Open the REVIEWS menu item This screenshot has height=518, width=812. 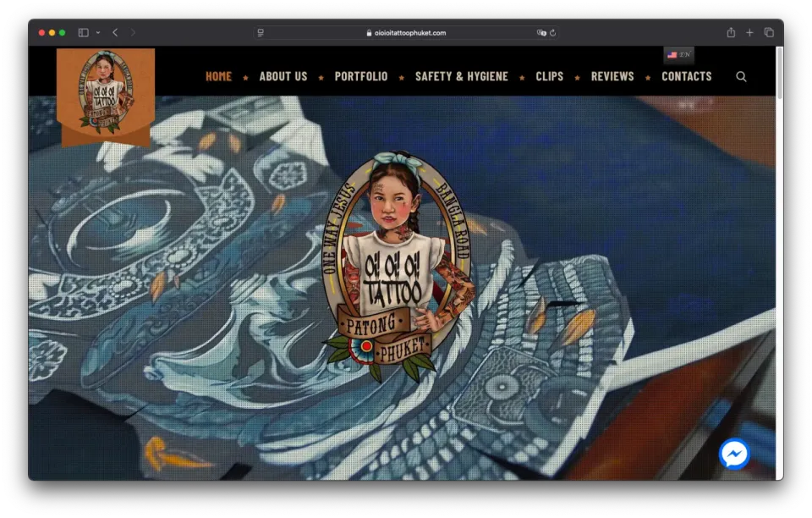click(x=612, y=77)
